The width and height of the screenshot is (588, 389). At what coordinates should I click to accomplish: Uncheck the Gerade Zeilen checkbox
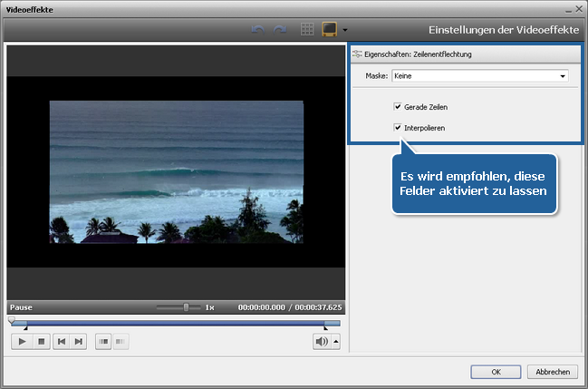click(398, 107)
